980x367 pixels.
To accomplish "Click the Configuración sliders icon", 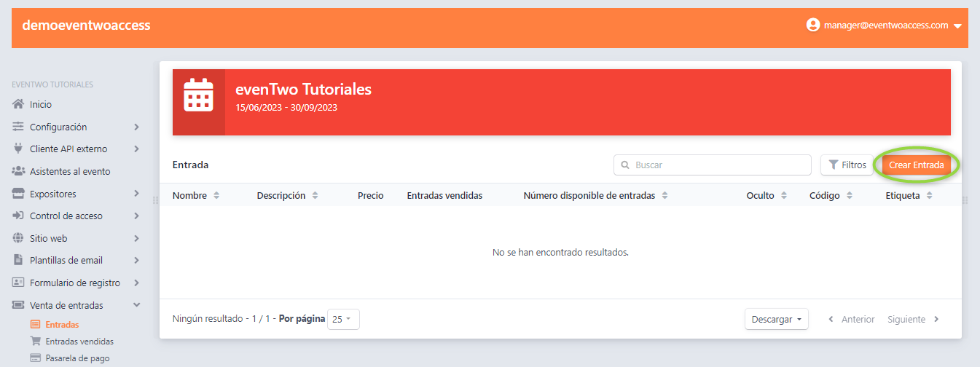I will [x=19, y=127].
